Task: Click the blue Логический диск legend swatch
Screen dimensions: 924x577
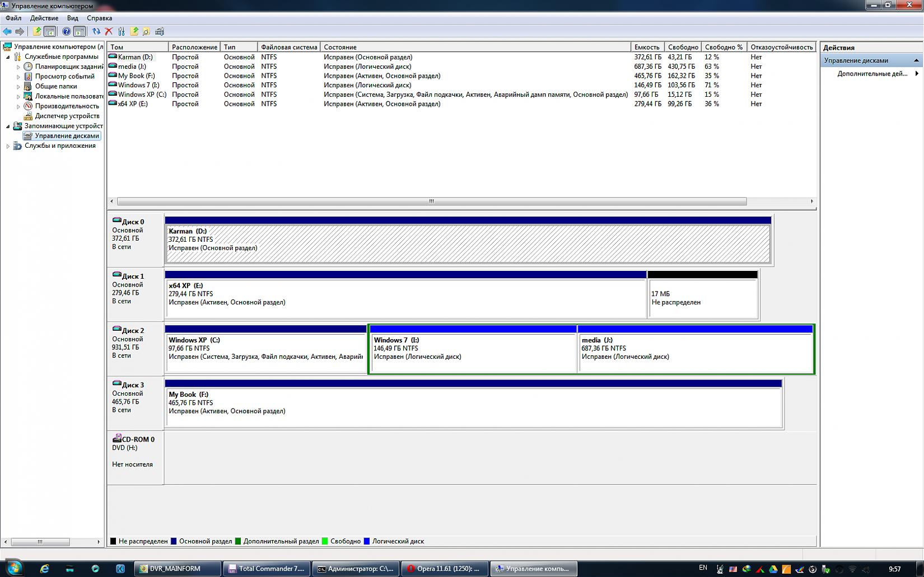Action: (x=367, y=541)
